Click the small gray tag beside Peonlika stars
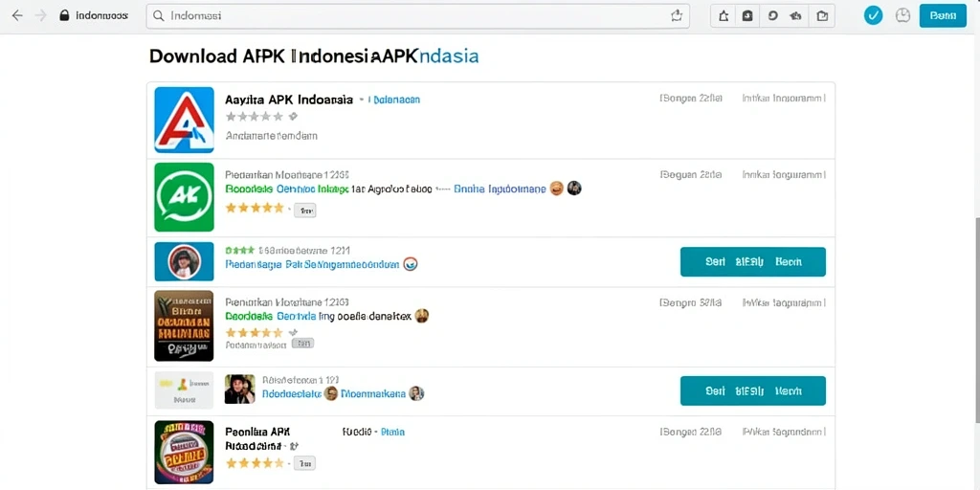The height and width of the screenshot is (490, 980). (x=305, y=463)
